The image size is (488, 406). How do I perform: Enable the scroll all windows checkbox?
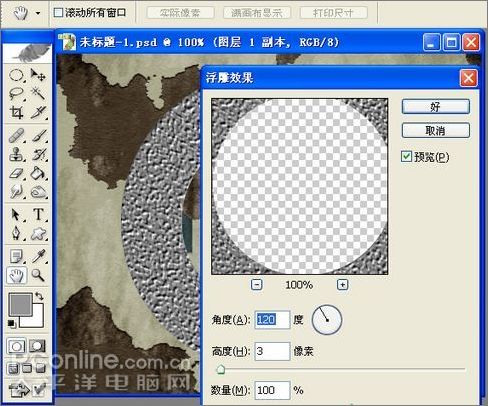pos(58,13)
